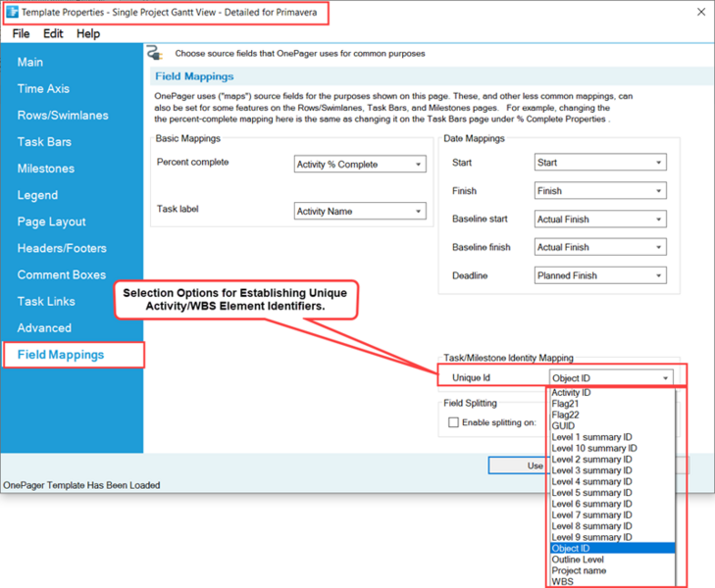
Task: Open the File menu
Action: tap(21, 33)
